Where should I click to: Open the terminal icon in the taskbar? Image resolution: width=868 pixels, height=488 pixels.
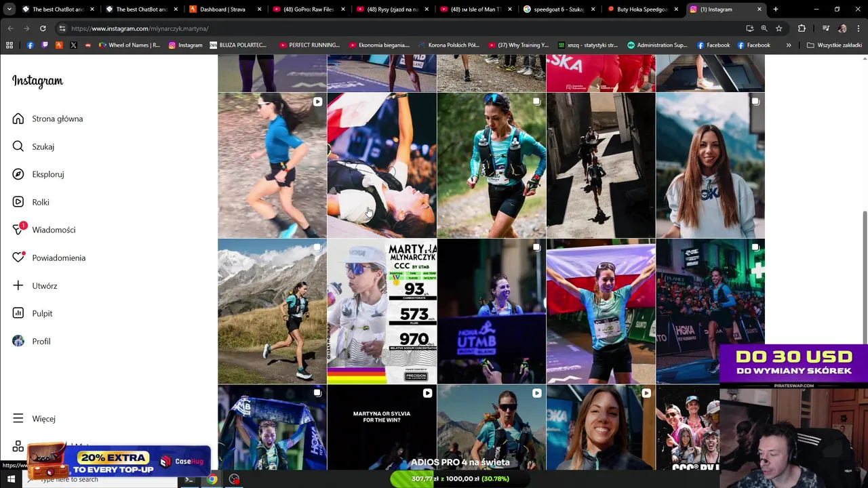point(189,479)
